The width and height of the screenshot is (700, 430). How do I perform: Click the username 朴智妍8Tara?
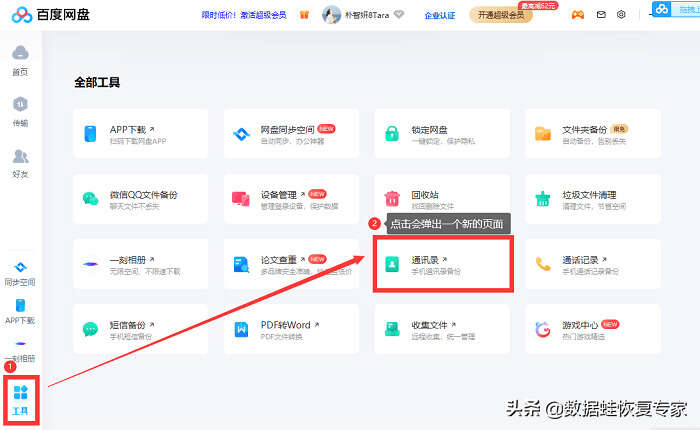click(x=367, y=15)
